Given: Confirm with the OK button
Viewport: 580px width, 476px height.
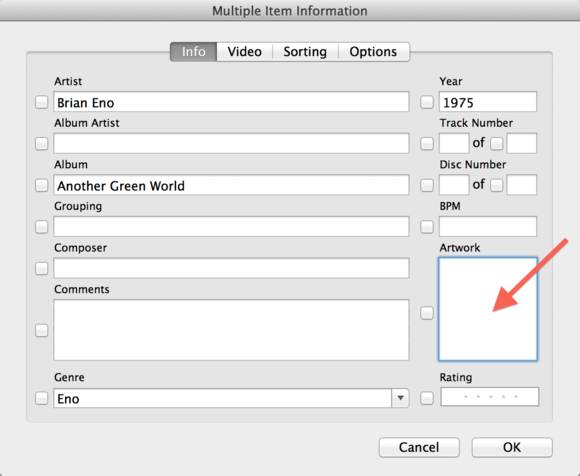Looking at the screenshot, I should (x=512, y=447).
